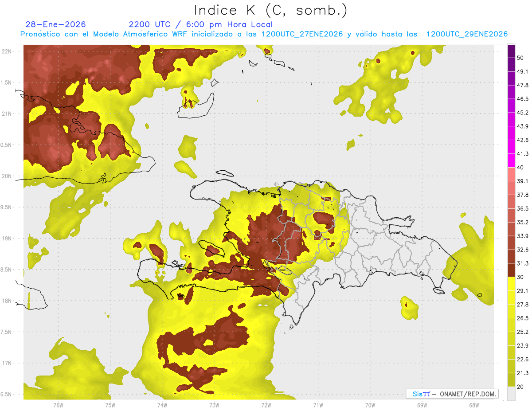The width and height of the screenshot is (532, 411).
Task: Click the colorbar value "27.8"
Action: [523, 305]
